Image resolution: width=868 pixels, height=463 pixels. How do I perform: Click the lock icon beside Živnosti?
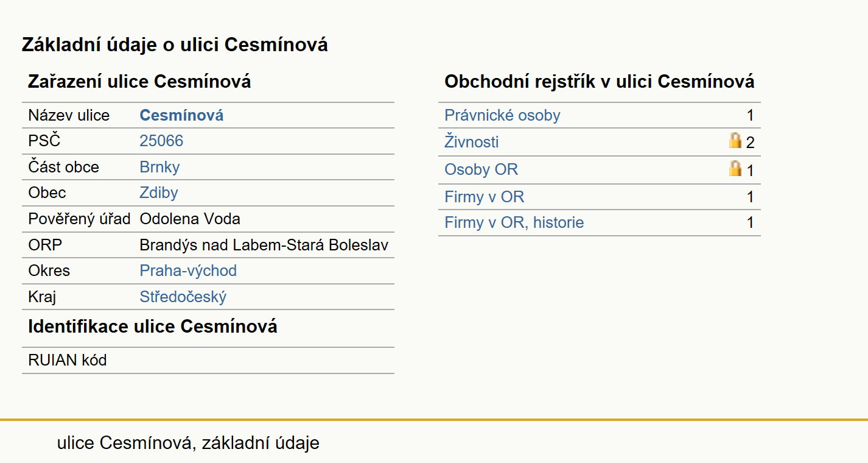[x=735, y=141]
